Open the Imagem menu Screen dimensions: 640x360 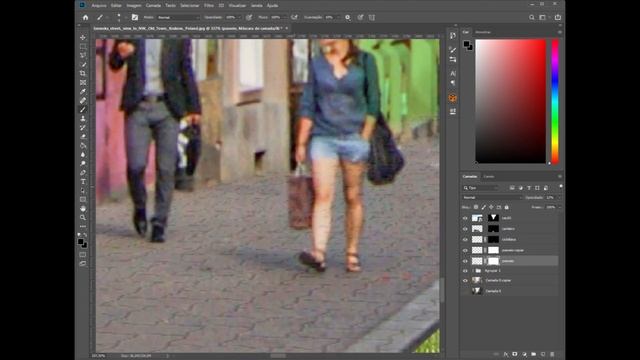coord(134,6)
